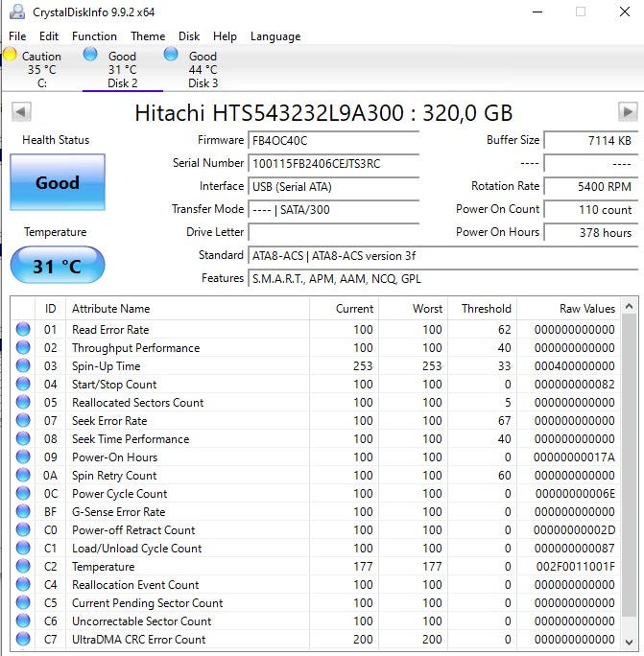The image size is (644, 656).
Task: Click raw value 0000000017A for Power-On Hours
Action: (574, 457)
